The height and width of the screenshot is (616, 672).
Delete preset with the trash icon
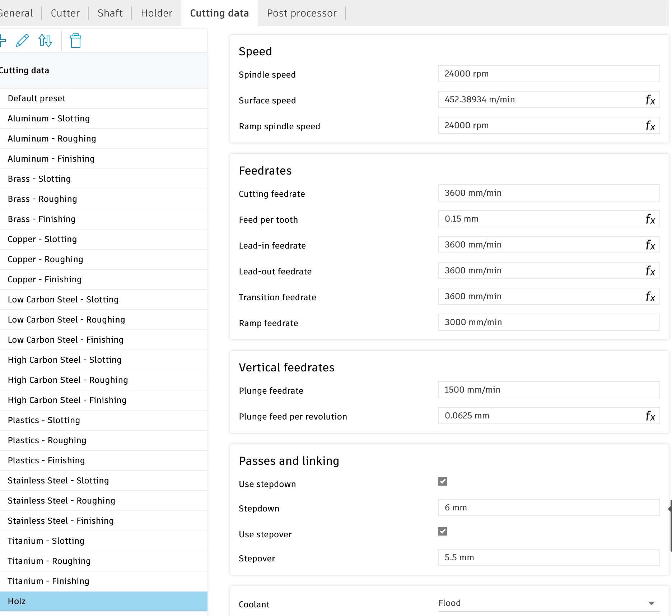tap(76, 41)
